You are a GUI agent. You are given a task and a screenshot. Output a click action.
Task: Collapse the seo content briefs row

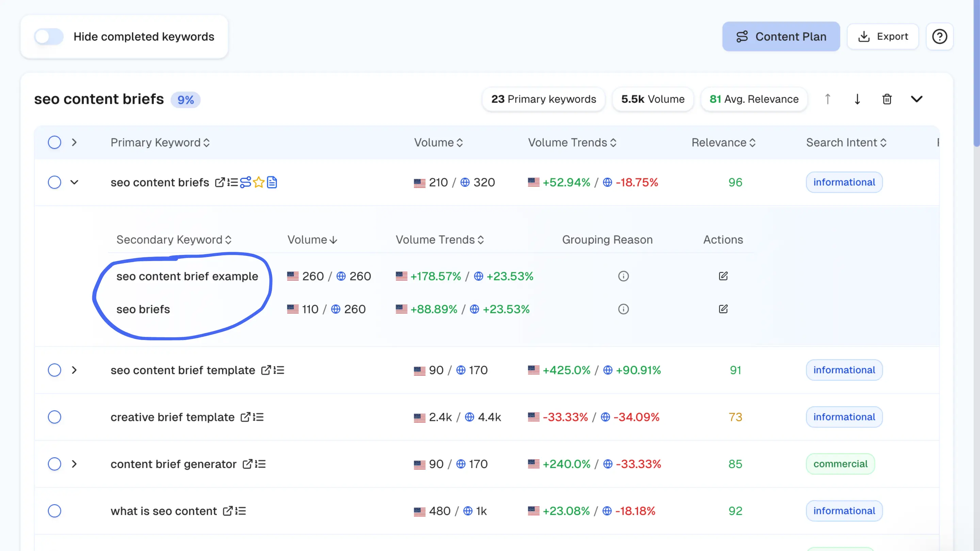74,182
